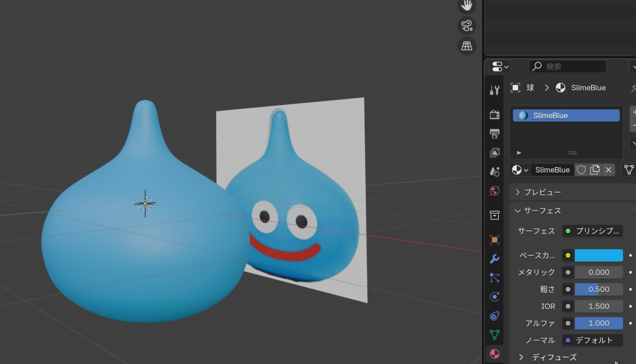Open the Output properties tab

(494, 134)
